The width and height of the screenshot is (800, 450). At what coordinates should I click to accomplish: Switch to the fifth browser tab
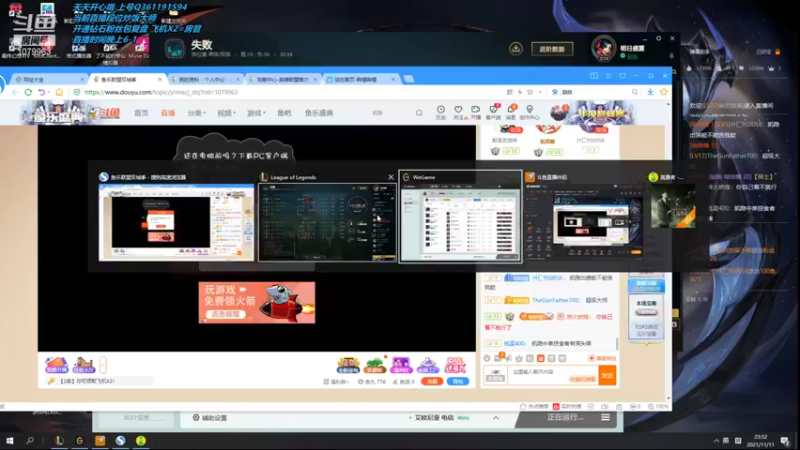click(360, 80)
